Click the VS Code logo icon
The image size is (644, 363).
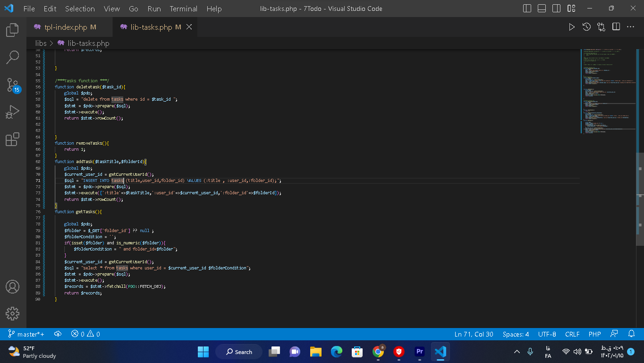[8, 9]
